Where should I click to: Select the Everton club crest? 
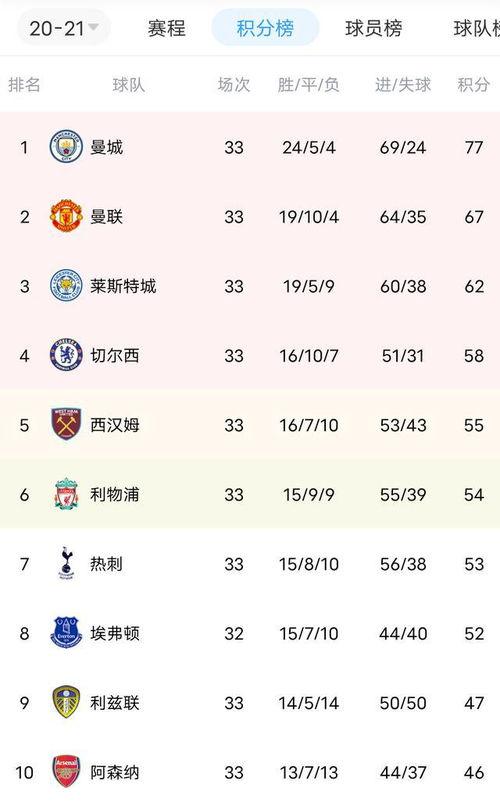pos(66,633)
